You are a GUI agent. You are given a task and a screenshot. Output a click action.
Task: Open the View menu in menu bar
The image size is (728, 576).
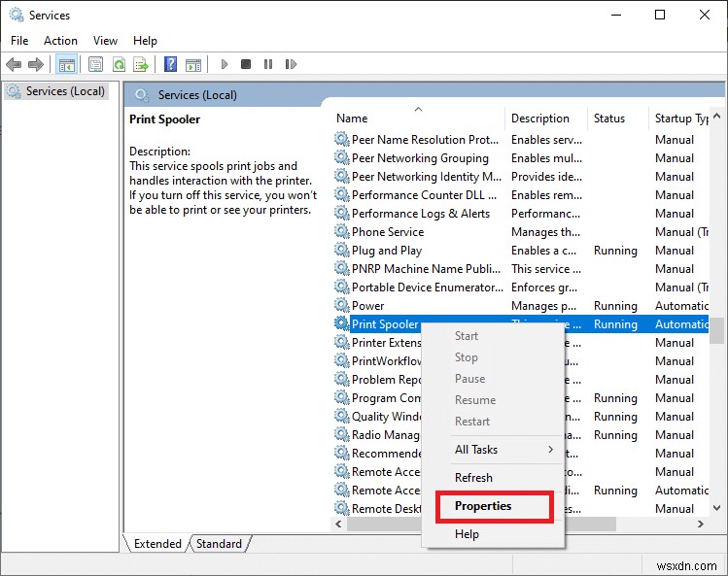[105, 41]
